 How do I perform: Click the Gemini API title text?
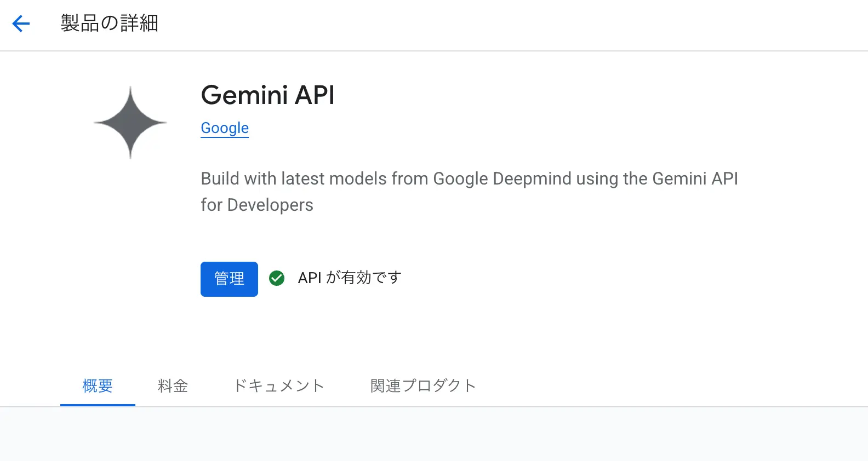click(x=268, y=95)
